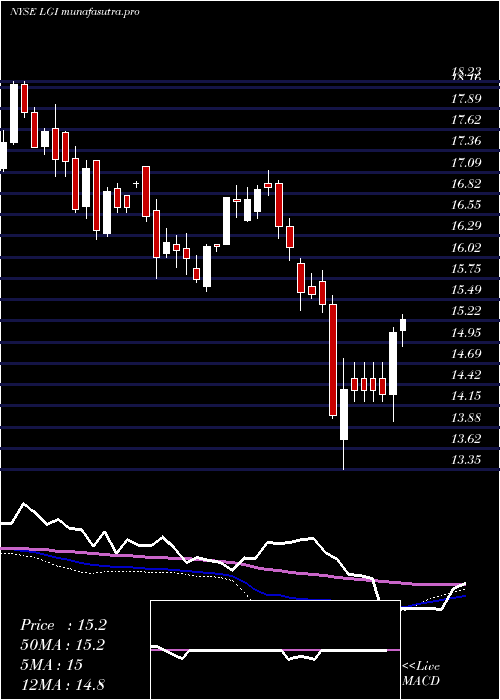This screenshot has height=700, width=500.
Task: Click the white candle with lowest wick at 13.35
Action: tap(344, 414)
